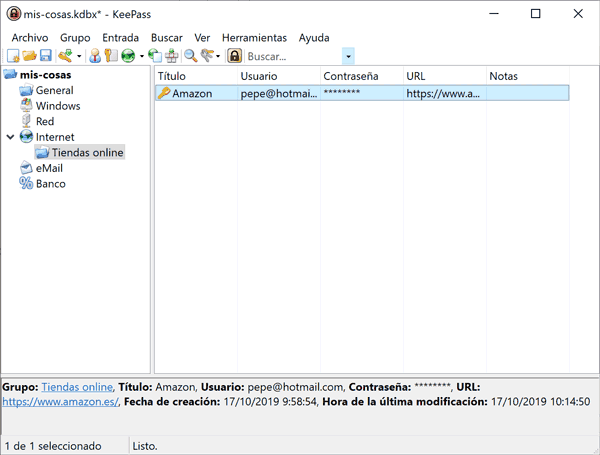The width and height of the screenshot is (600, 455).
Task: Minimize the KeePass window
Action: 494,14
